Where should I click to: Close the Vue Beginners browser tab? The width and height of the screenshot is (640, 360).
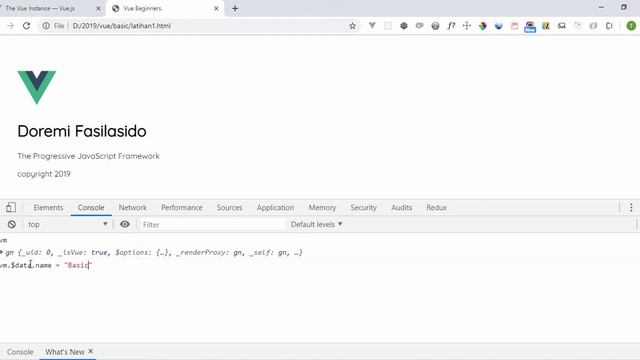point(216,8)
